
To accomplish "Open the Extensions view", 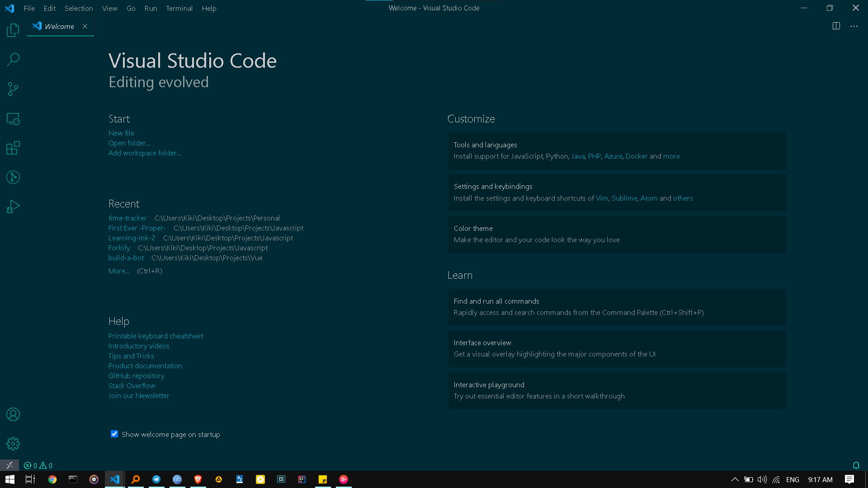I will point(13,148).
